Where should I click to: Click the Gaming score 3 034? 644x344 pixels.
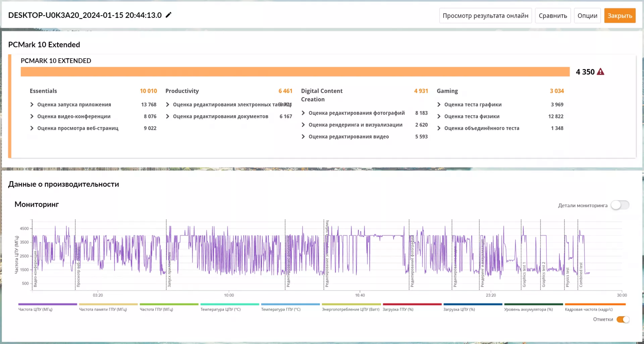point(557,91)
